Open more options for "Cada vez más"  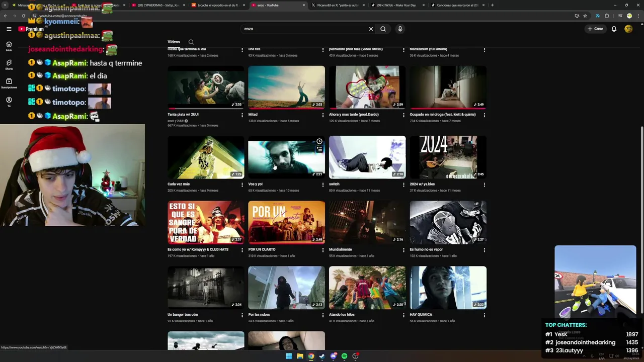pos(242,185)
